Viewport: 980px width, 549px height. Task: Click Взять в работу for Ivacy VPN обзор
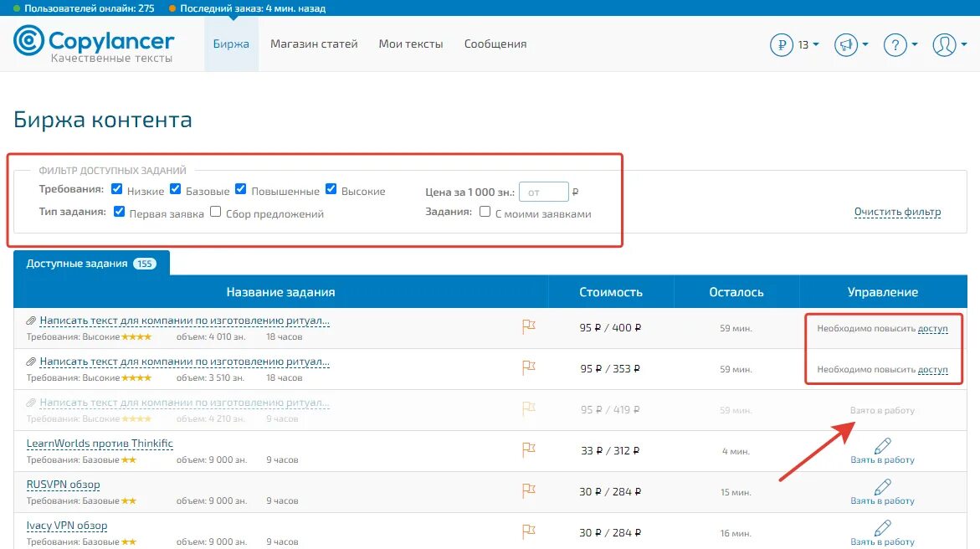[x=882, y=541]
